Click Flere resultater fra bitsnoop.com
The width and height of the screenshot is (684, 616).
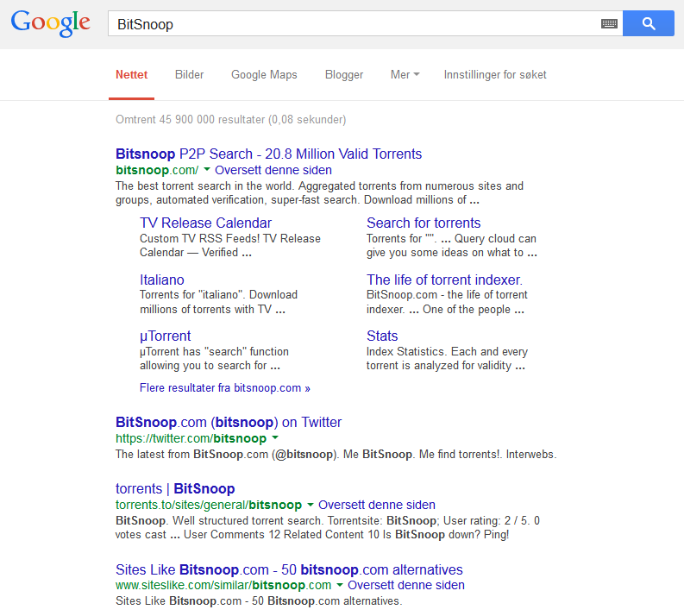click(x=224, y=388)
